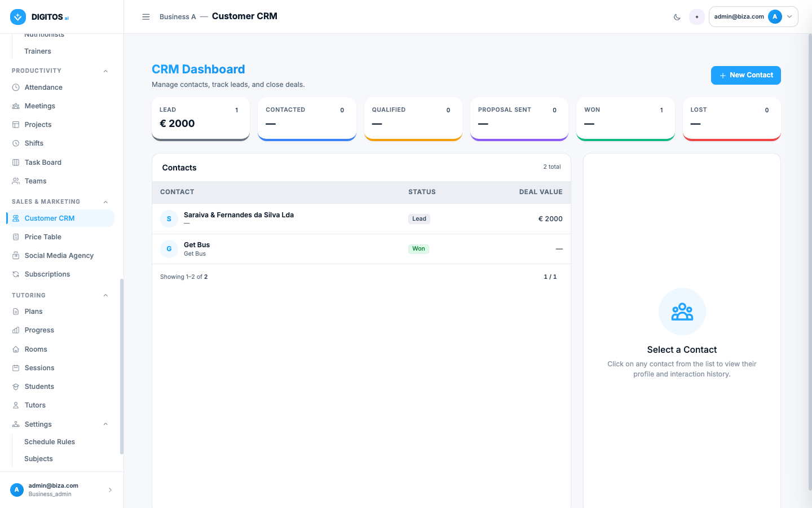Collapse the Tutoring section
Screen dimensions: 812x508
point(105,296)
